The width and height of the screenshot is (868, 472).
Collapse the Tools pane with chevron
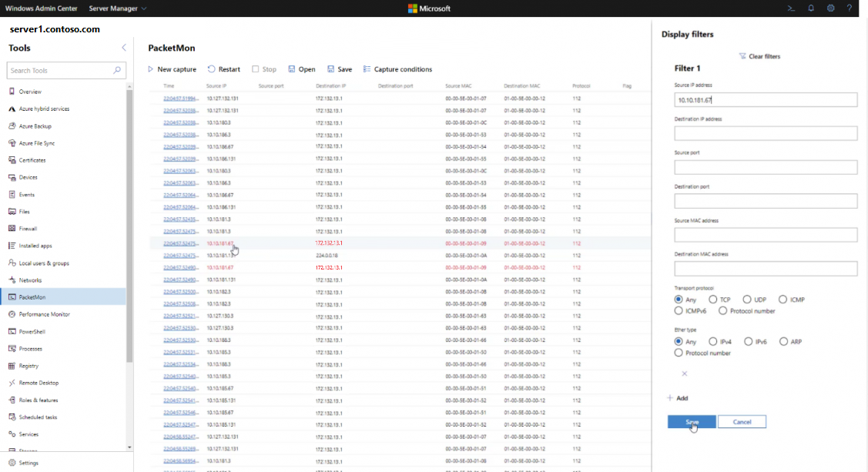coord(124,49)
